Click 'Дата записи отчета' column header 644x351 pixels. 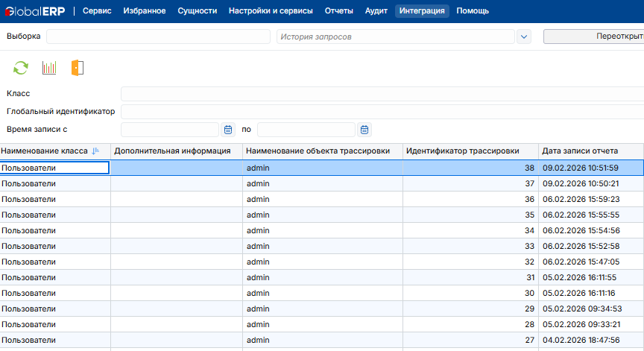pos(580,151)
